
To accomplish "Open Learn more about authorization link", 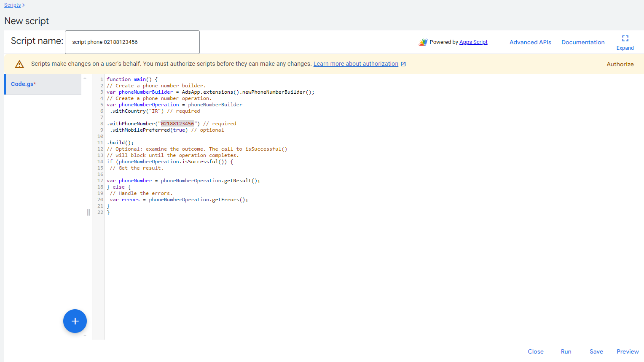I will click(x=356, y=64).
